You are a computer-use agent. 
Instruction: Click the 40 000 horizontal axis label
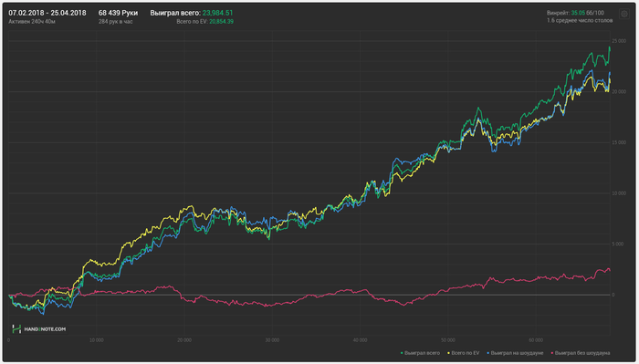361,340
